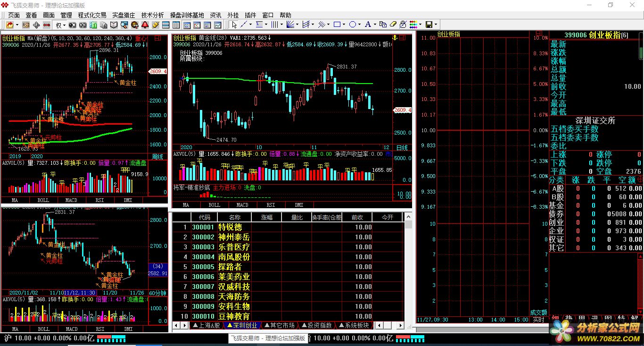Click the copy drawing objects icon
Image resolution: width=644 pixels, height=346 pixels.
pos(382,25)
